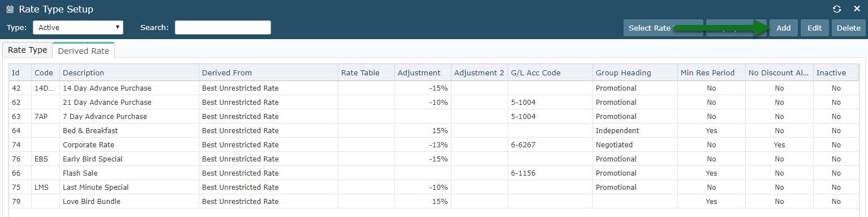The width and height of the screenshot is (868, 217).
Task: Open the Type dropdown showing Active
Action: (78, 27)
